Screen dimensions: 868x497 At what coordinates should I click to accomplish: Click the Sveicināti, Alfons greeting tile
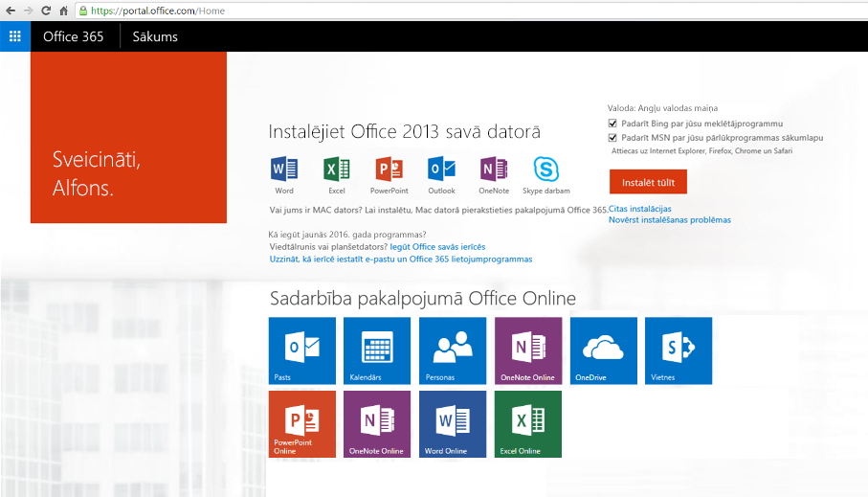click(128, 137)
